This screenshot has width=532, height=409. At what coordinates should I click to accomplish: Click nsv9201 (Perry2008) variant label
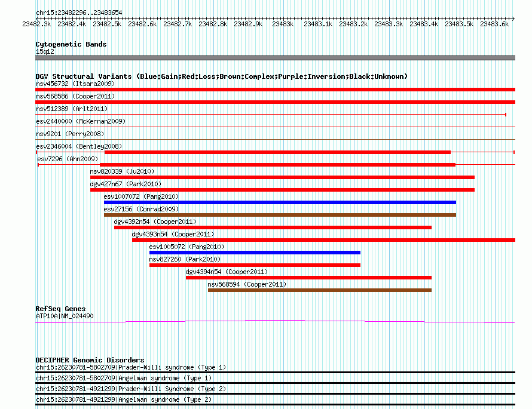point(70,134)
